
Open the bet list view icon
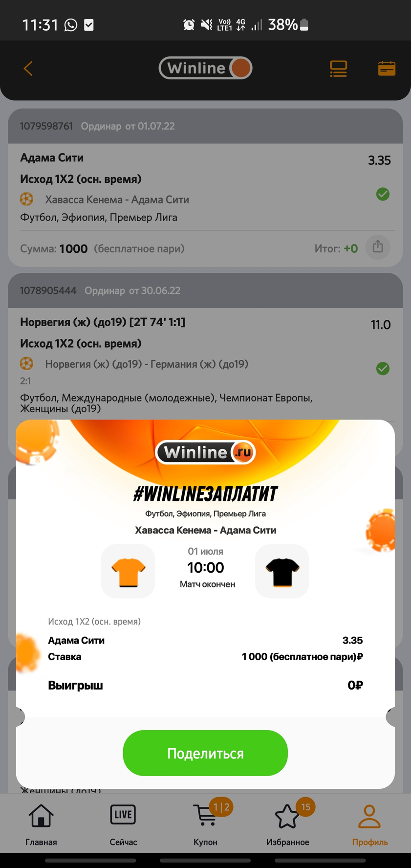click(338, 68)
